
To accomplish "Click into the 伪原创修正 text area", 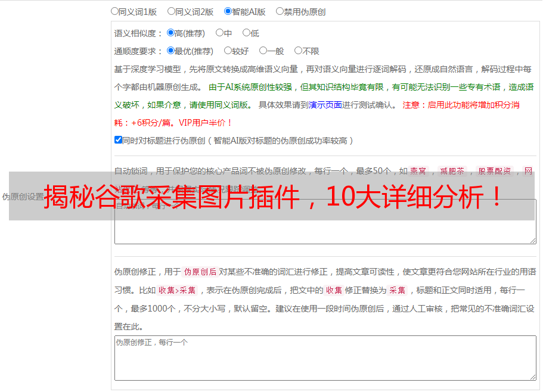I will point(325,358).
